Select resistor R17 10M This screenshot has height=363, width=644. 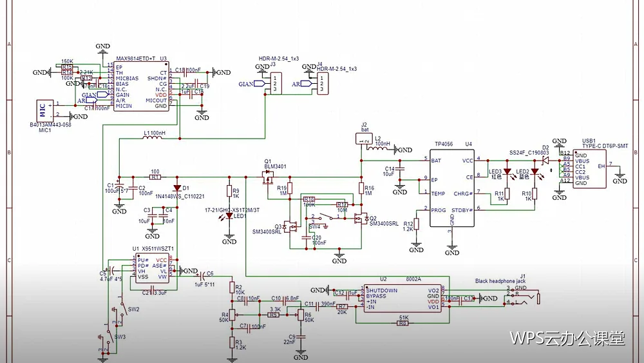click(x=342, y=204)
